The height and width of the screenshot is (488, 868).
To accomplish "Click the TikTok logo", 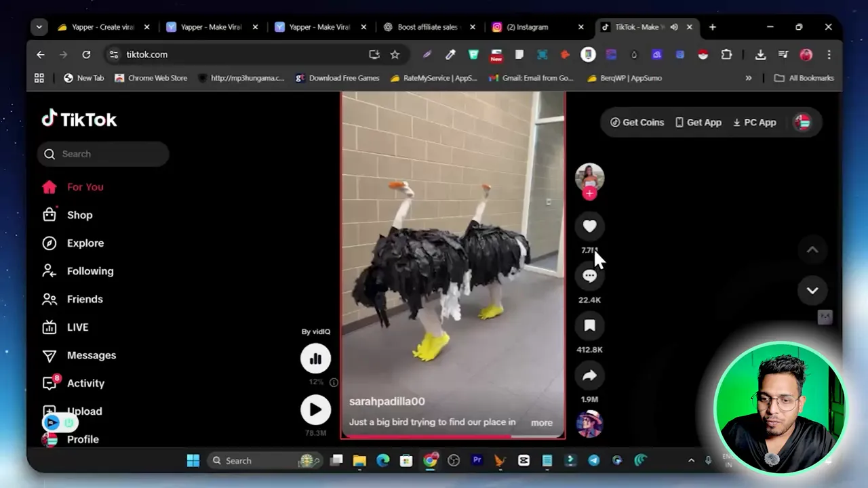I will pos(79,119).
